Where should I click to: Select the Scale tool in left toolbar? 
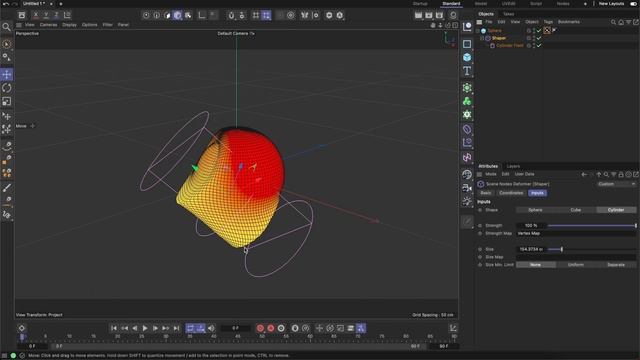click(7, 101)
